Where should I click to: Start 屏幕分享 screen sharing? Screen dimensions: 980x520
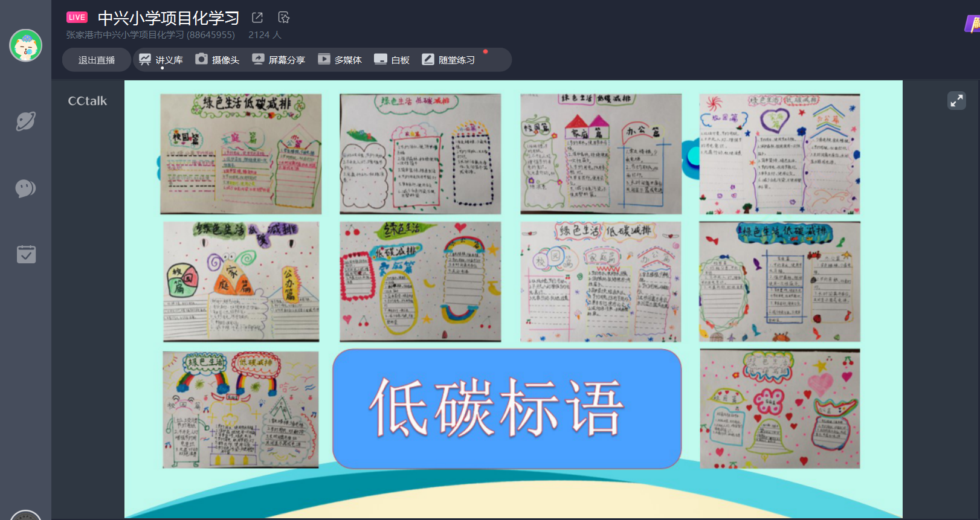click(279, 60)
